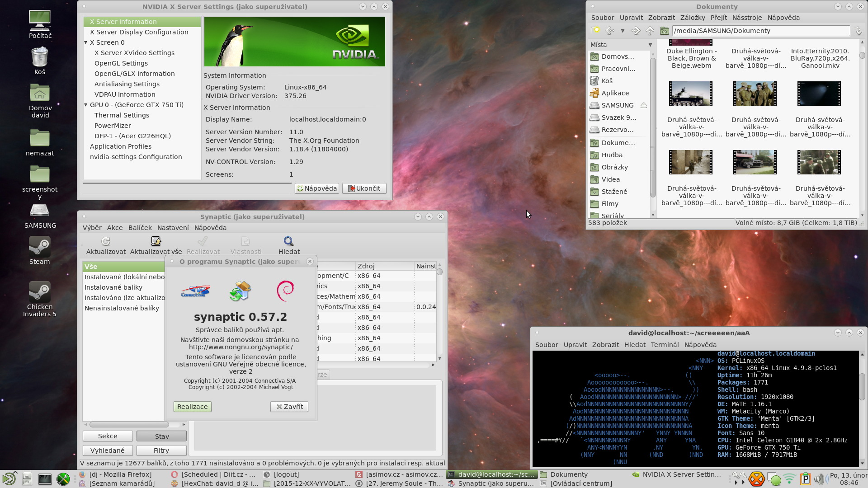The height and width of the screenshot is (488, 868).
Task: Click the Wi-Fi network icon in tray
Action: point(789,479)
